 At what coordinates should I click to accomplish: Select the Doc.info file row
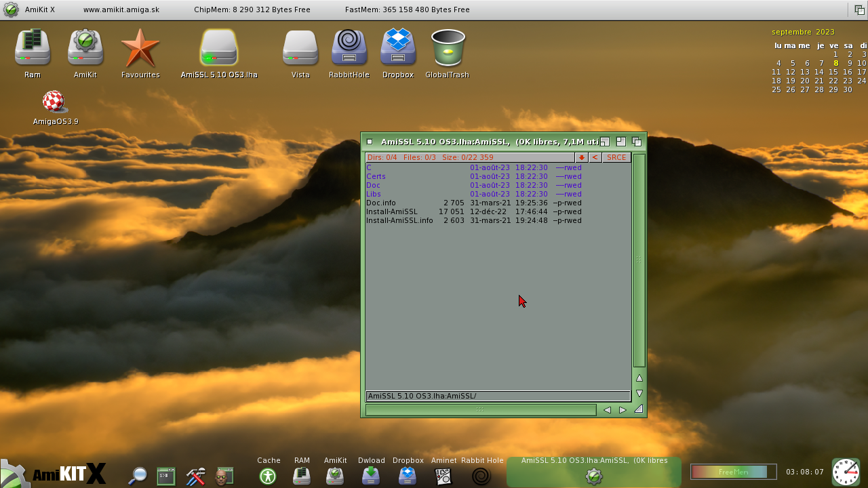[498, 203]
